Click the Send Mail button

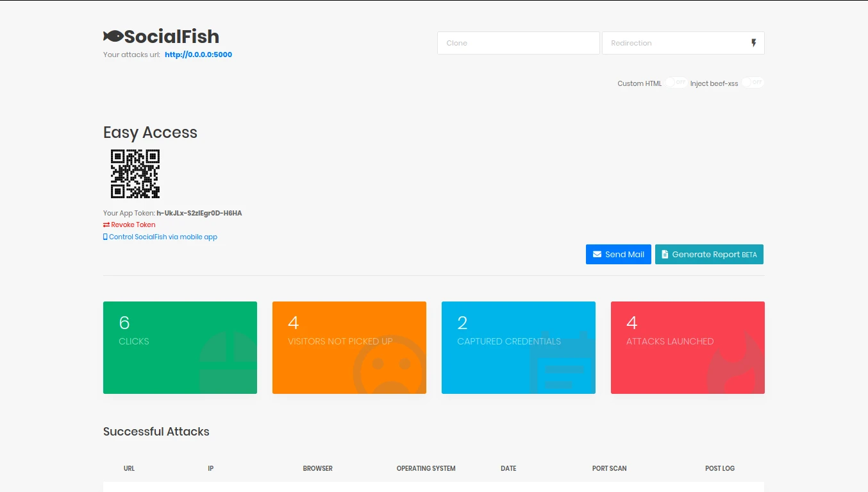(x=618, y=254)
